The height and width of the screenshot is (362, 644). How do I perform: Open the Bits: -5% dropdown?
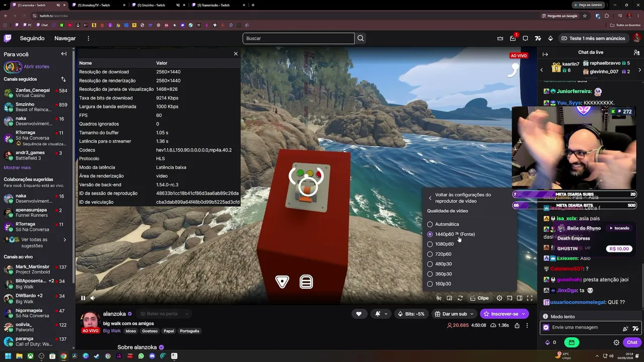pyautogui.click(x=411, y=314)
